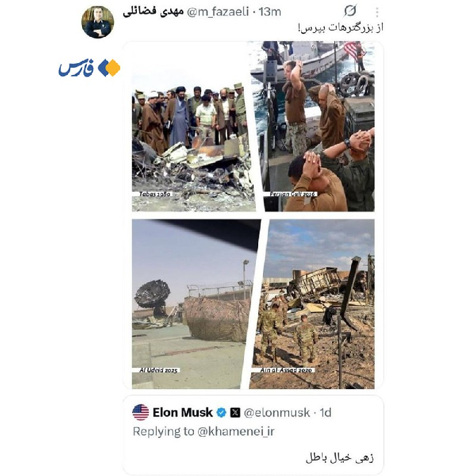Screen dimensions: 476x476
Task: Open the @elonmusk handle
Action: click(277, 412)
